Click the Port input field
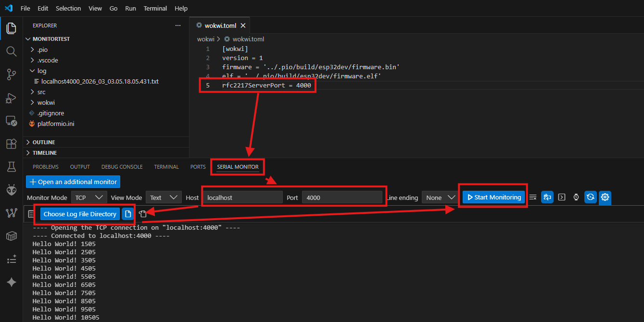The width and height of the screenshot is (644, 322). 342,198
